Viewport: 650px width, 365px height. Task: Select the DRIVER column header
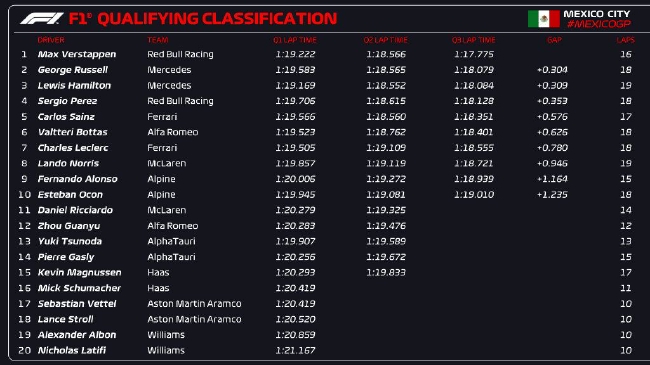(51, 40)
